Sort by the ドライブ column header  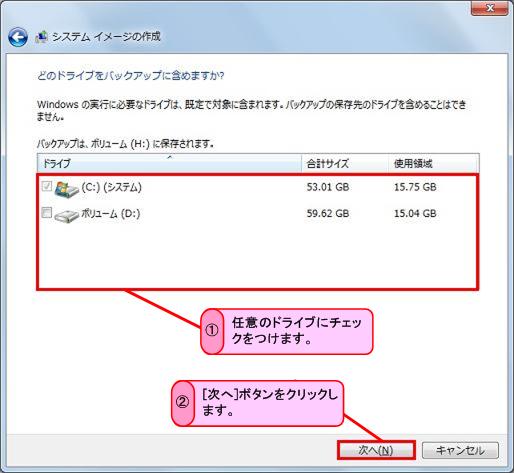point(169,163)
